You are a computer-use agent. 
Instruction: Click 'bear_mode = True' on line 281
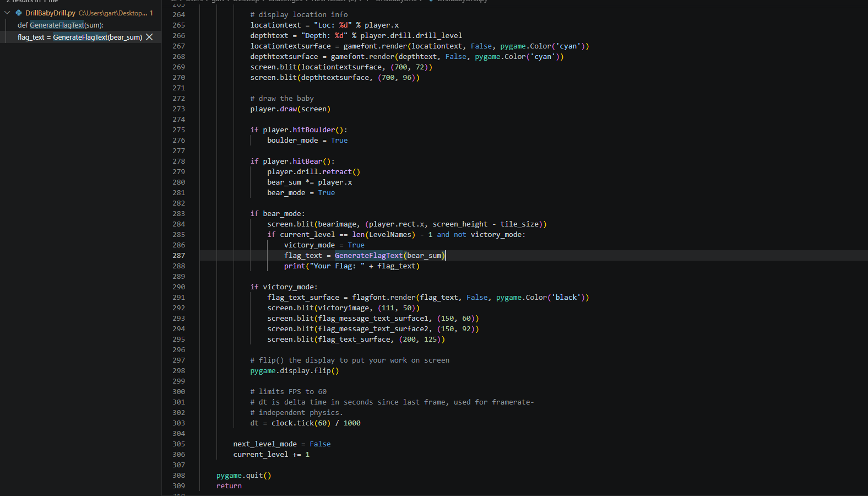point(301,192)
